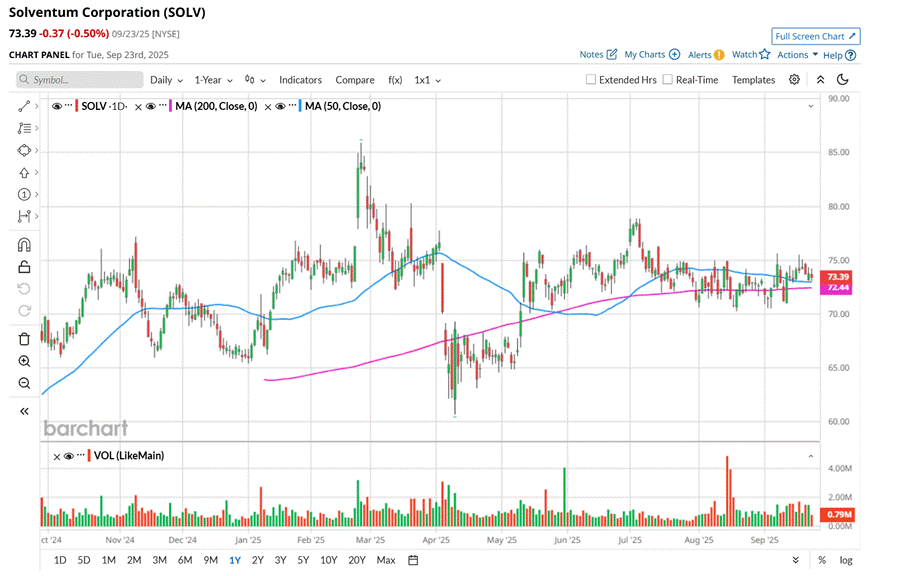
Task: Remove the VOL indicator pane
Action: (x=56, y=457)
